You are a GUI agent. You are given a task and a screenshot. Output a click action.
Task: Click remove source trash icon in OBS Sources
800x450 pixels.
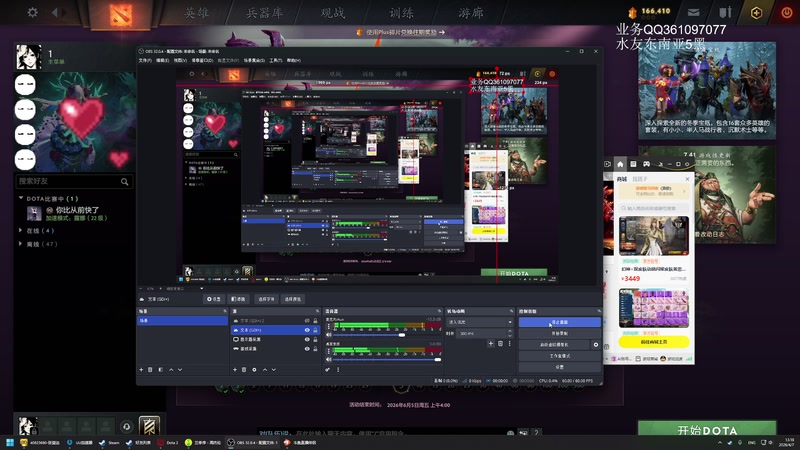(x=244, y=369)
